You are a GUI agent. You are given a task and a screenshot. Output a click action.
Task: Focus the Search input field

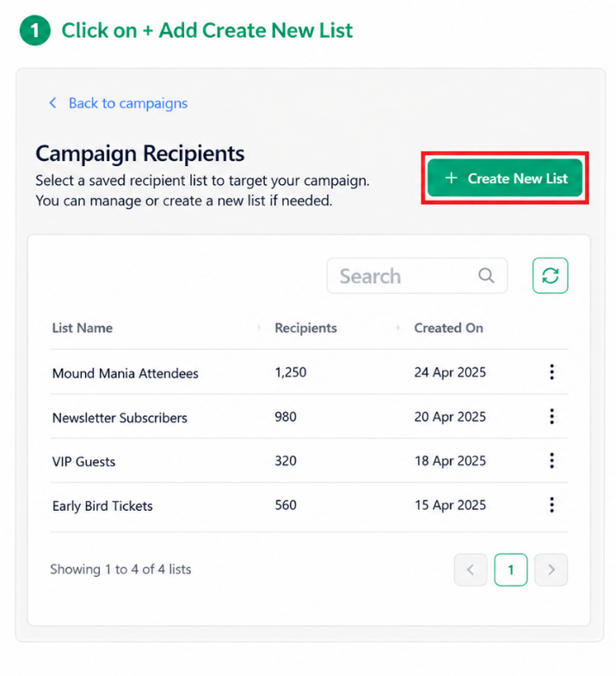pos(417,275)
